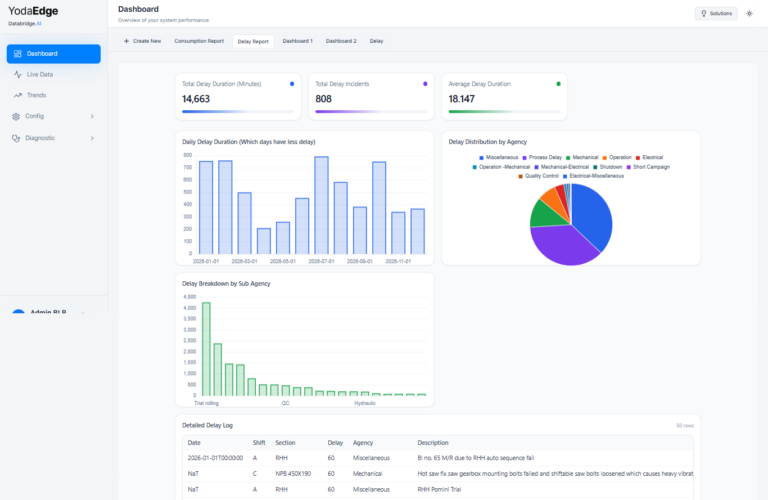
Task: Toggle Process Delay legend entry
Action: point(544,157)
